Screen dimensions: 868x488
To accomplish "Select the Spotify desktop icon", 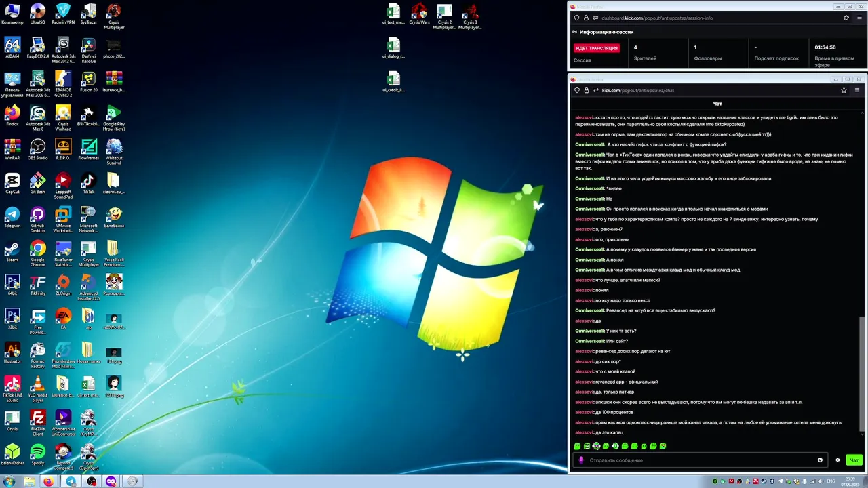I will pyautogui.click(x=38, y=455).
